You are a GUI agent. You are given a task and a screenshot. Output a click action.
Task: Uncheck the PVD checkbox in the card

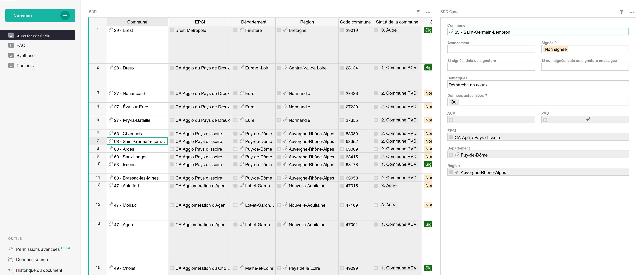tap(588, 119)
